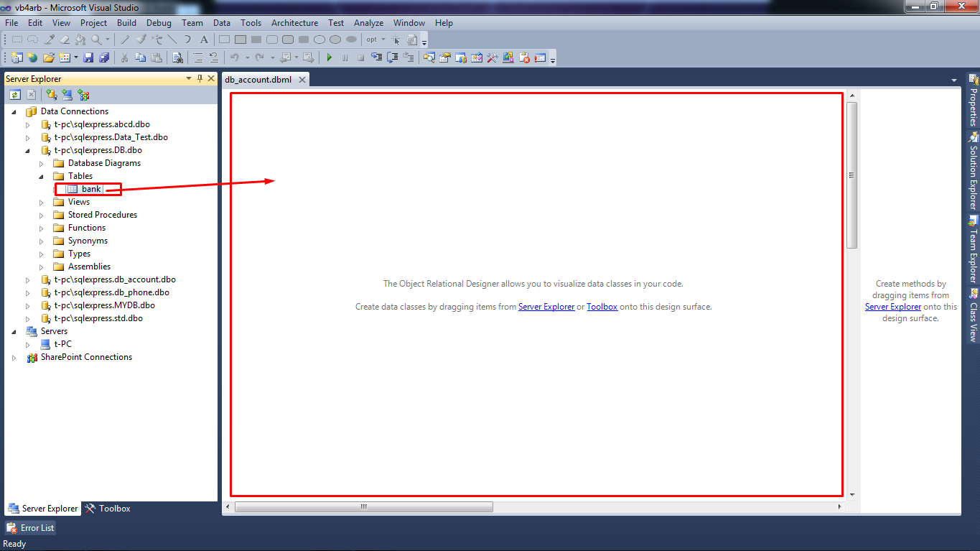Click the Connect to Server icon
This screenshot has width=980, height=551.
(x=67, y=94)
